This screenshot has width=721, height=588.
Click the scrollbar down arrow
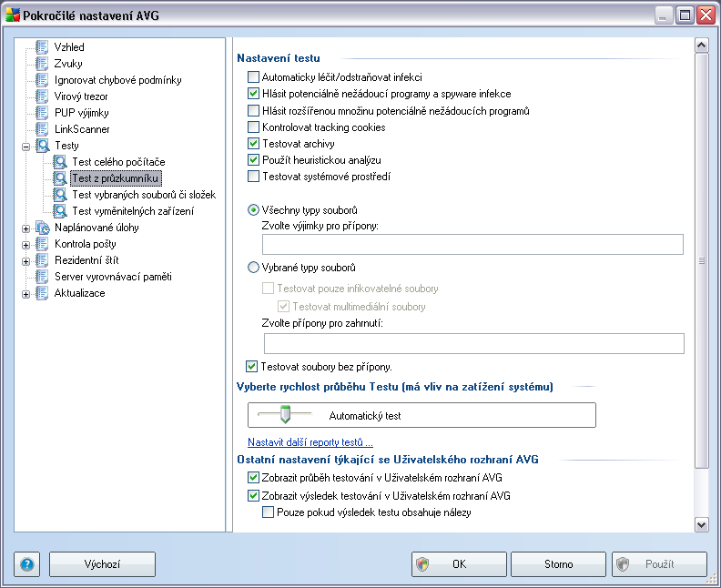701,524
